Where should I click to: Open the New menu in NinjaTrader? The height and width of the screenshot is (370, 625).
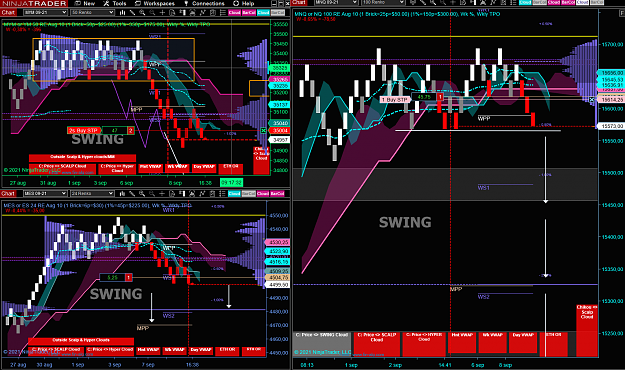coord(85,4)
